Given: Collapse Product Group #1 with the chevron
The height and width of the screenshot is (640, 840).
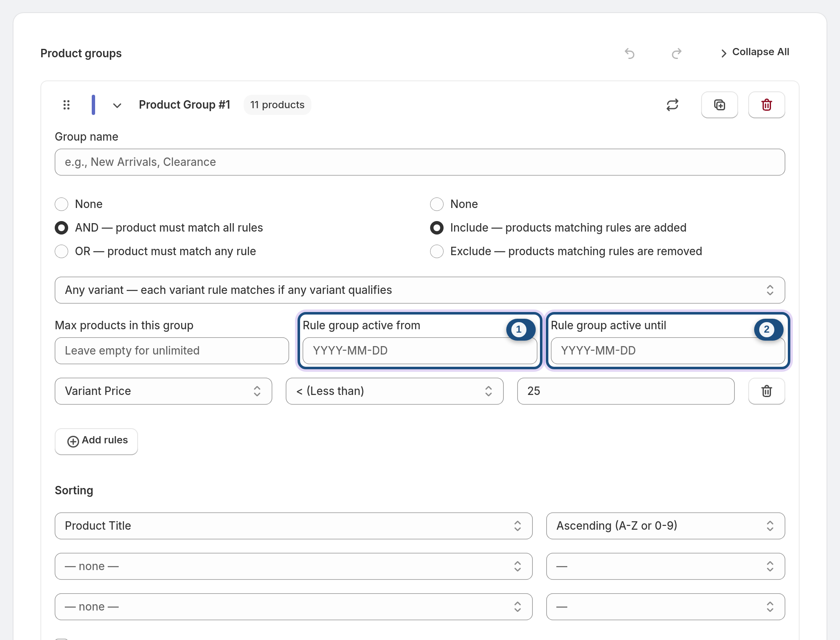Looking at the screenshot, I should (x=117, y=105).
